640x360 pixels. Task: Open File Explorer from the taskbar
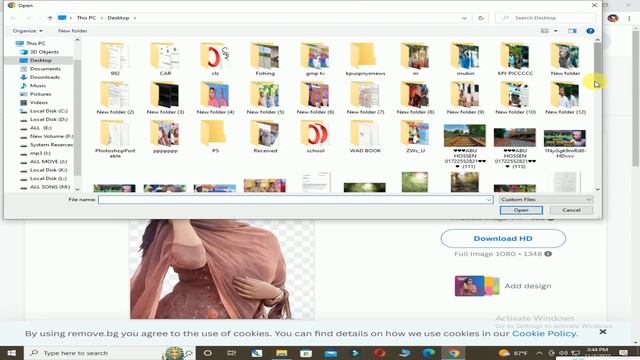[x=281, y=353]
